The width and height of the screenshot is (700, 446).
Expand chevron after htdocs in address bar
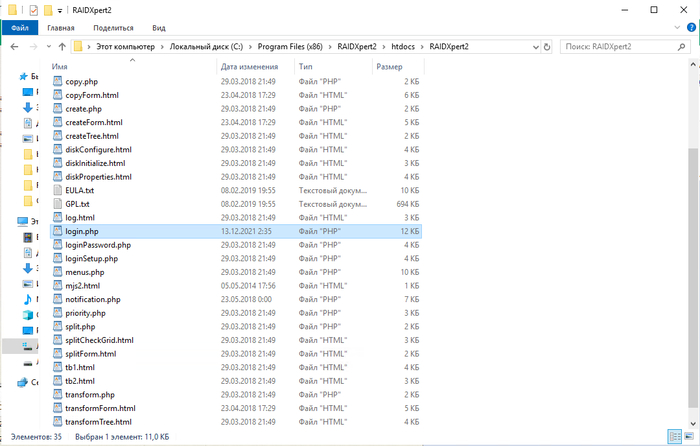pos(422,46)
